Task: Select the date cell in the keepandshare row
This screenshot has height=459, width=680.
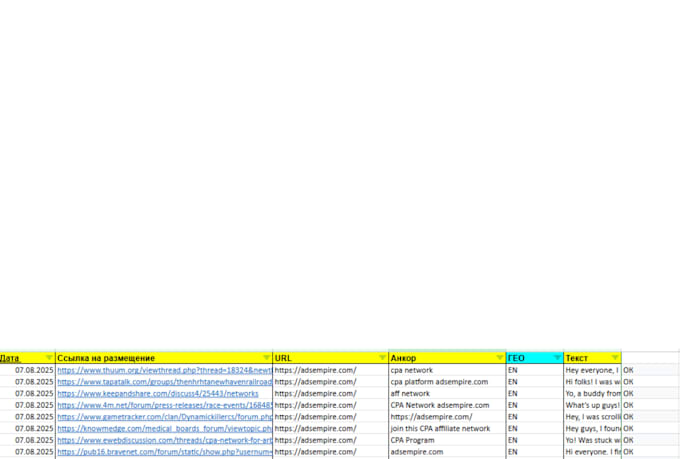Action: pyautogui.click(x=27, y=393)
